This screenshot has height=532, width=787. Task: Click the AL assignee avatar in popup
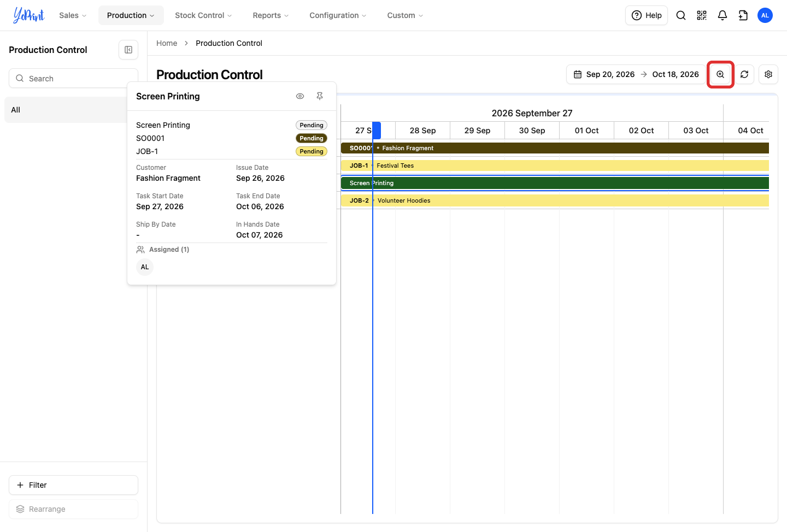pos(145,267)
